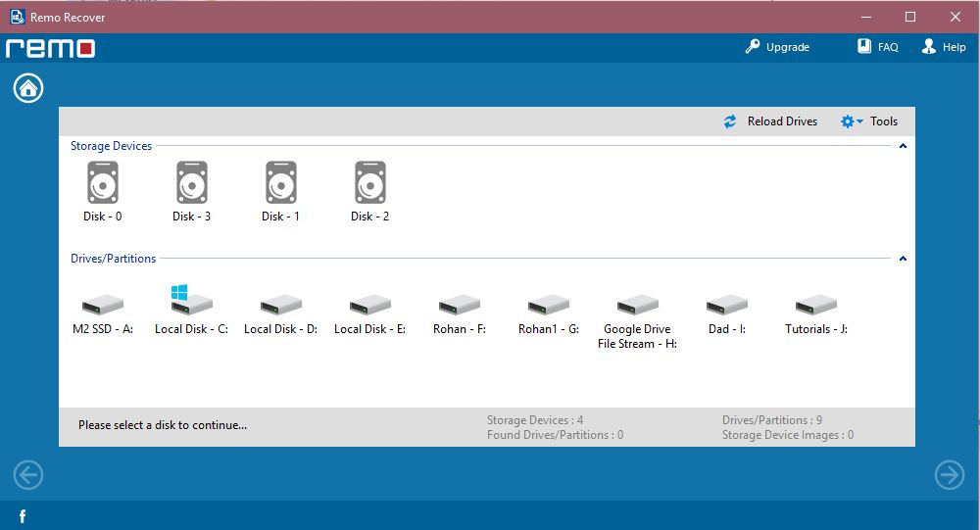Choose Disk - 1 hard drive icon

pos(281,183)
